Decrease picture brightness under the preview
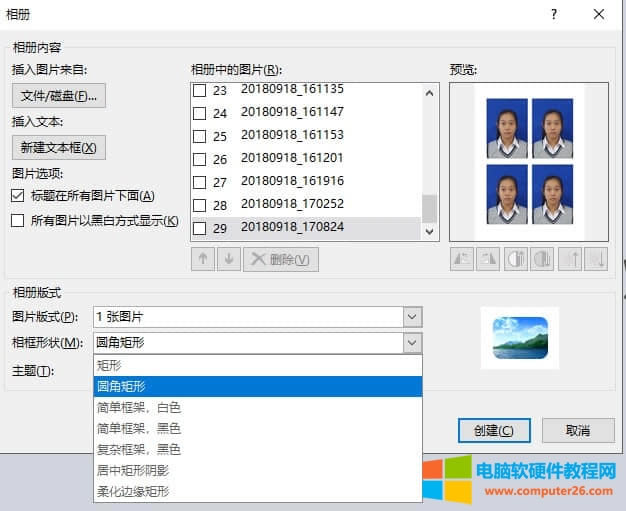 (x=595, y=259)
